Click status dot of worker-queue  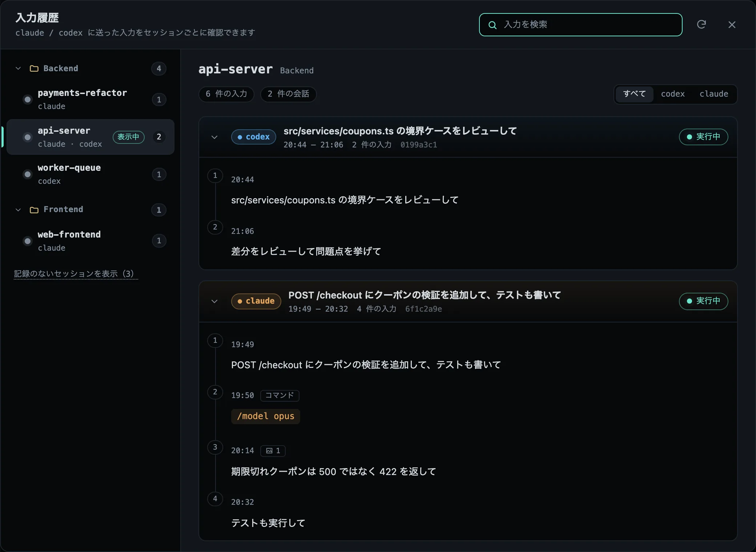coord(27,174)
